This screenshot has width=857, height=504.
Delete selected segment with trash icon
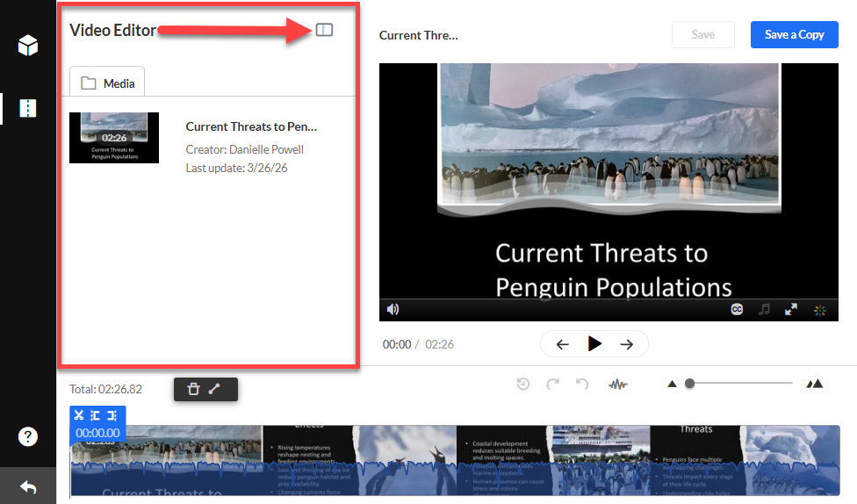[x=193, y=389]
